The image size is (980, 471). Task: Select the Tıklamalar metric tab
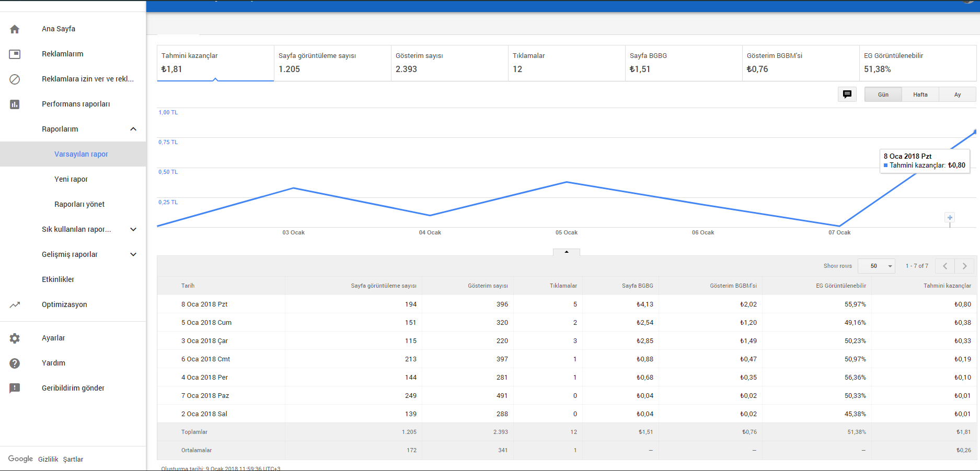pos(567,63)
